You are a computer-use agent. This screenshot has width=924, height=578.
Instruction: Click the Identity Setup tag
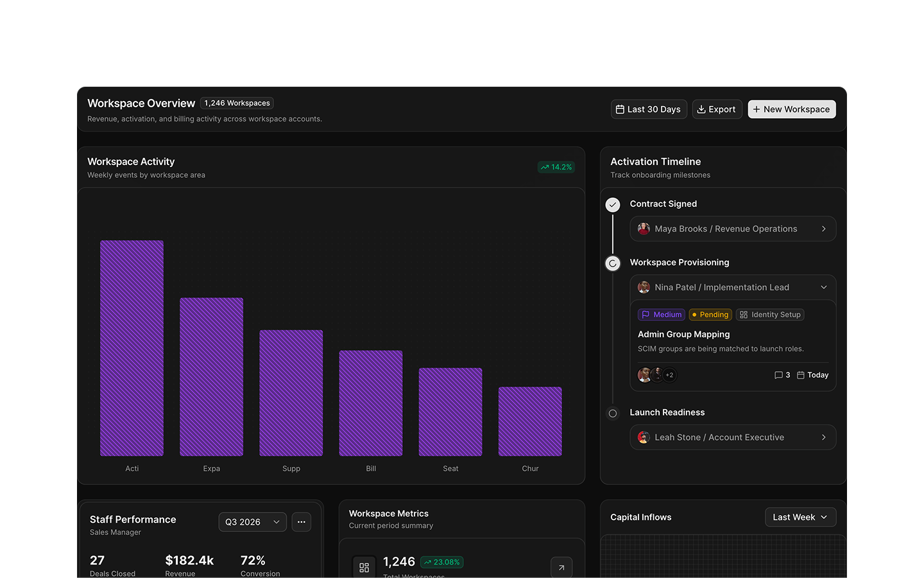point(770,315)
